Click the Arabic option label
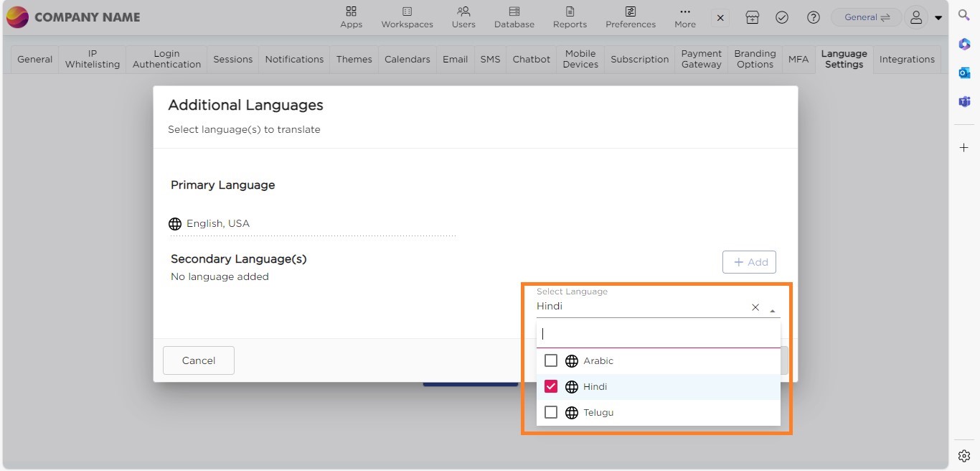The height and width of the screenshot is (471, 980). coord(598,360)
